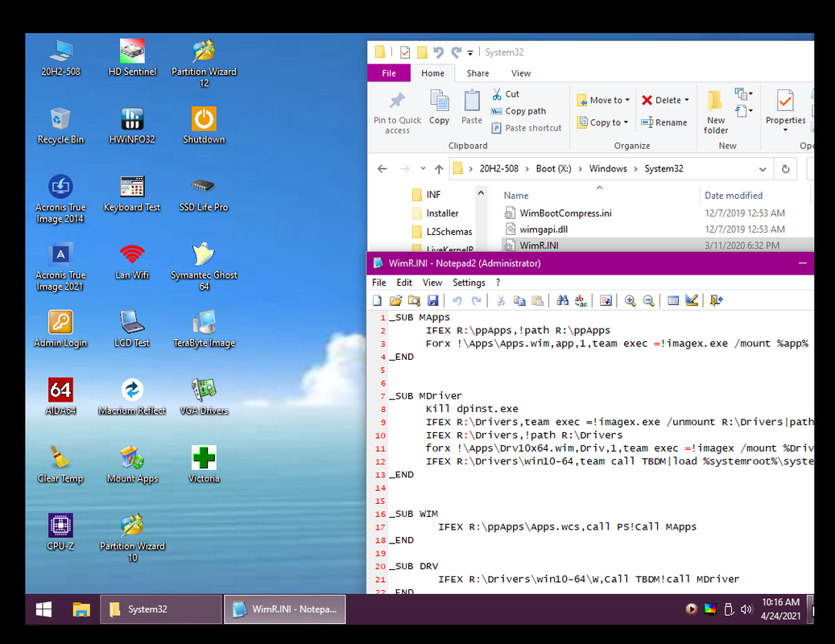The image size is (835, 644).
Task: Click the Windows Start button
Action: 43,609
